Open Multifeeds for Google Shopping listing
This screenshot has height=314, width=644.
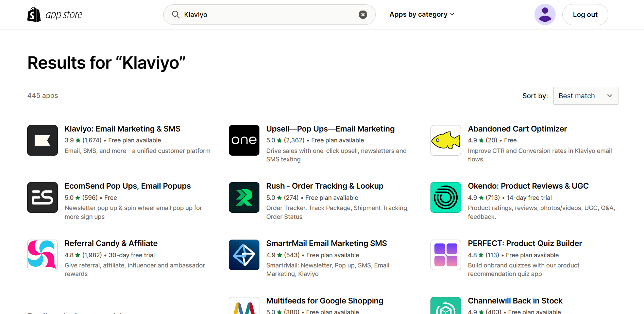click(x=324, y=301)
